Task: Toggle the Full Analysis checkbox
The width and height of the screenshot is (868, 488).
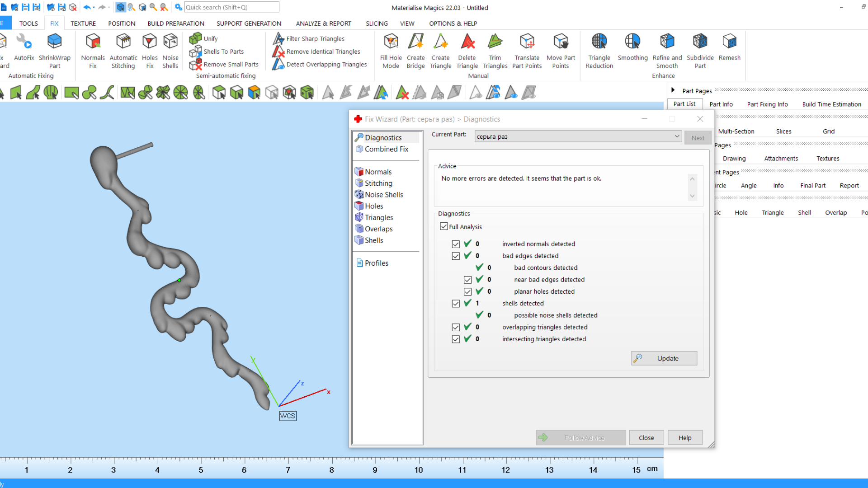Action: pos(444,226)
